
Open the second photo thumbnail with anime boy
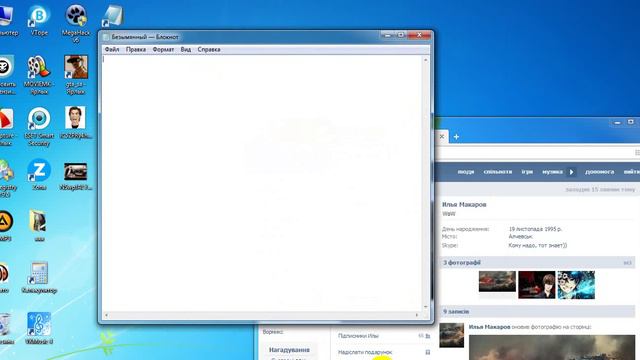(x=537, y=285)
